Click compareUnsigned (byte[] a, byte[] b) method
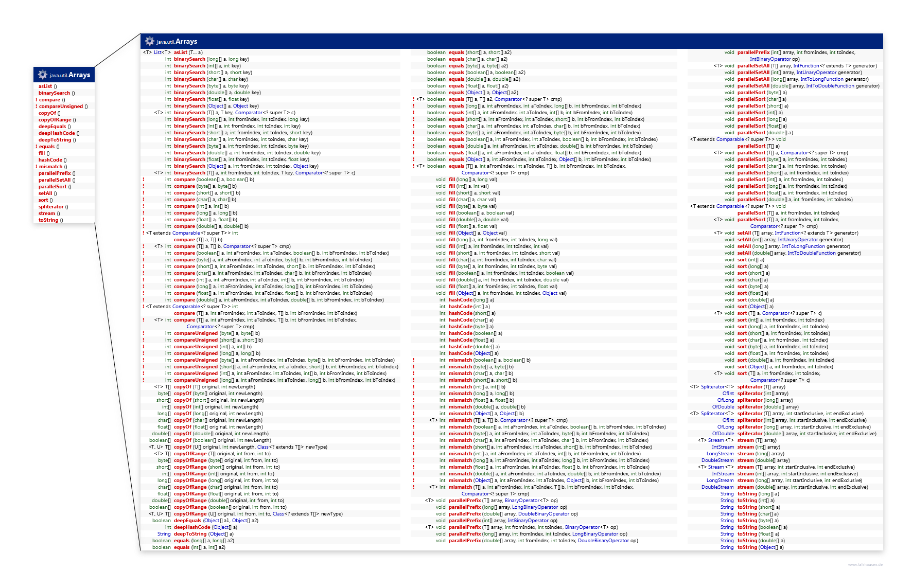 point(217,333)
